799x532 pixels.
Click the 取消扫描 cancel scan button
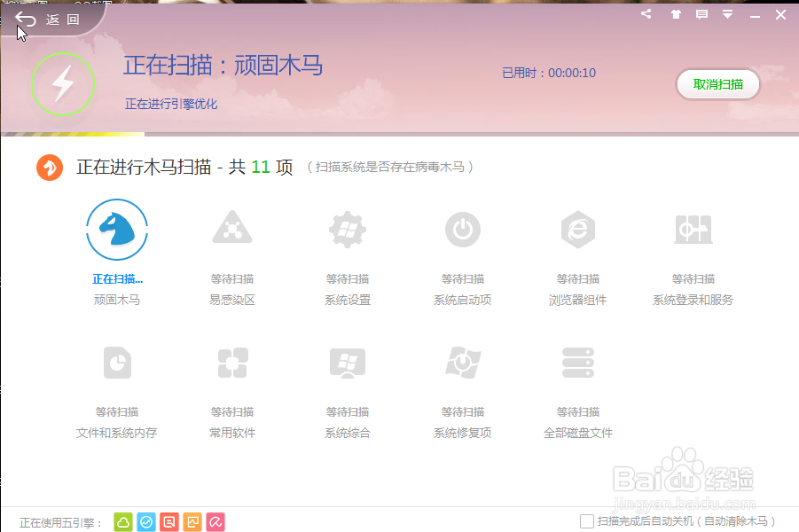click(x=717, y=84)
